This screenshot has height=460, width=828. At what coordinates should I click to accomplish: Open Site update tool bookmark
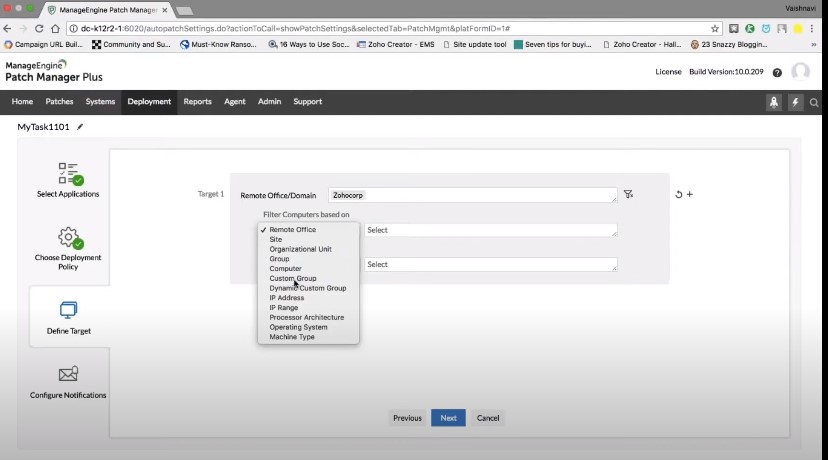(475, 44)
